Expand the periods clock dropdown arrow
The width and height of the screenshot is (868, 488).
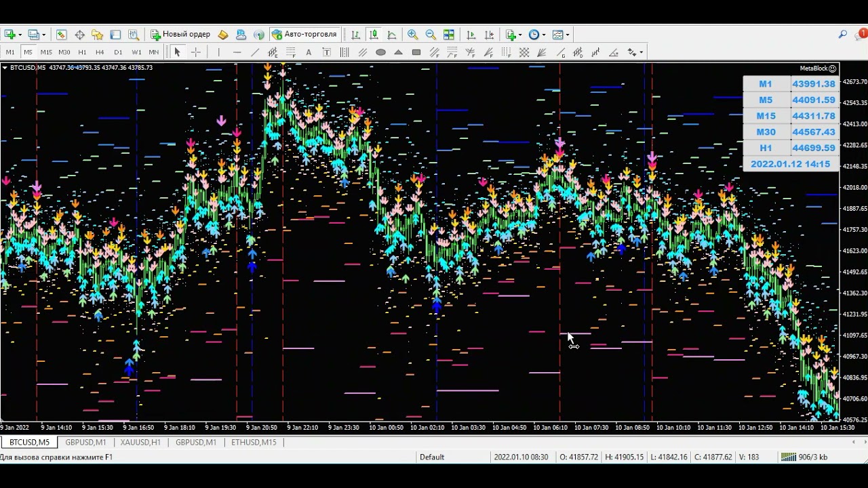pos(543,35)
